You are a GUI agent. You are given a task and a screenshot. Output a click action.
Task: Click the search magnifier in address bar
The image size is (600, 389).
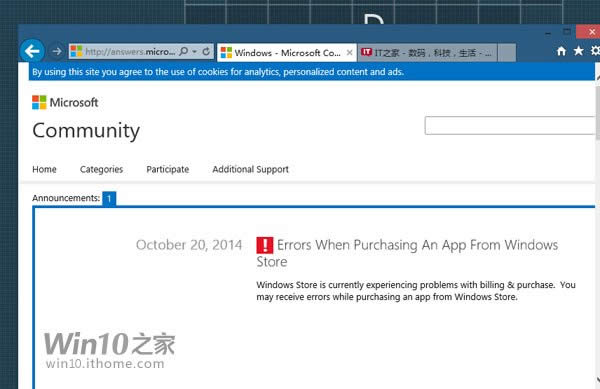pyautogui.click(x=184, y=51)
